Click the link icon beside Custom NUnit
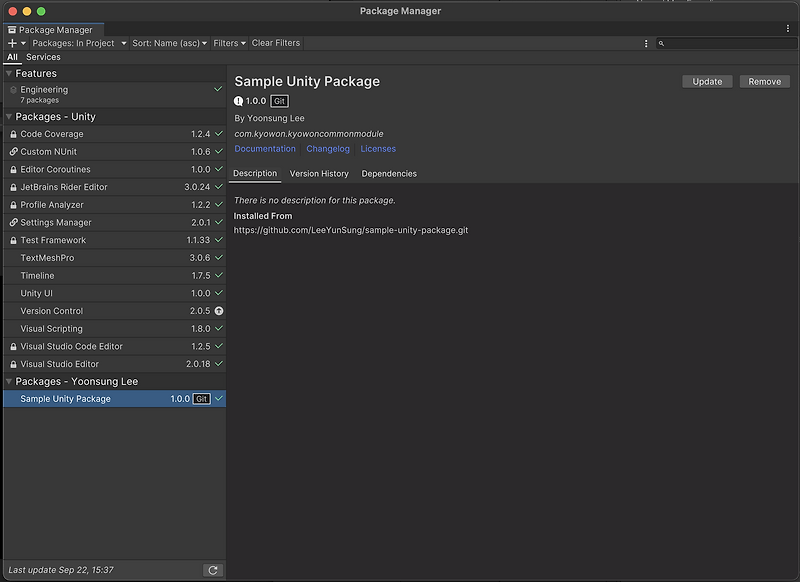 12,152
